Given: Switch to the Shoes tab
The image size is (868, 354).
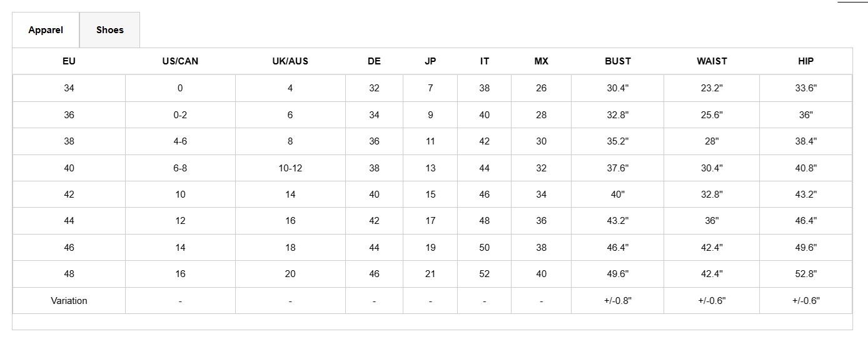Looking at the screenshot, I should click(110, 30).
